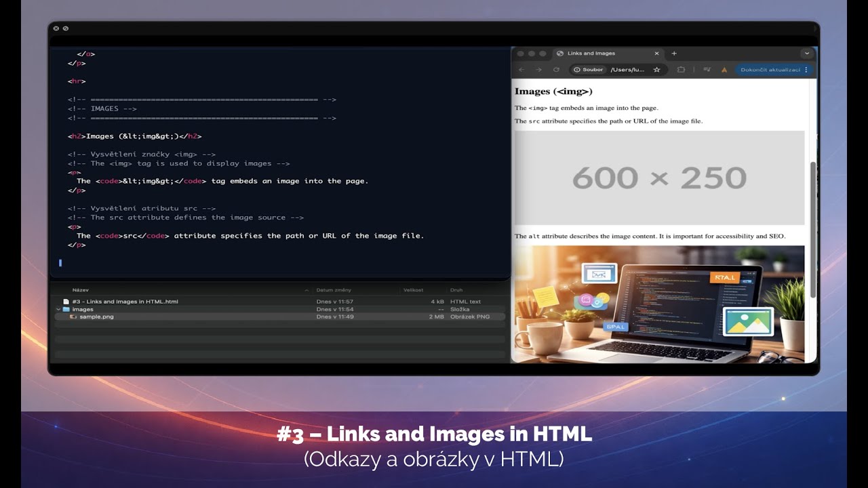868x488 pixels.
Task: Click the alt attribute sentence in the browser
Action: tap(650, 236)
